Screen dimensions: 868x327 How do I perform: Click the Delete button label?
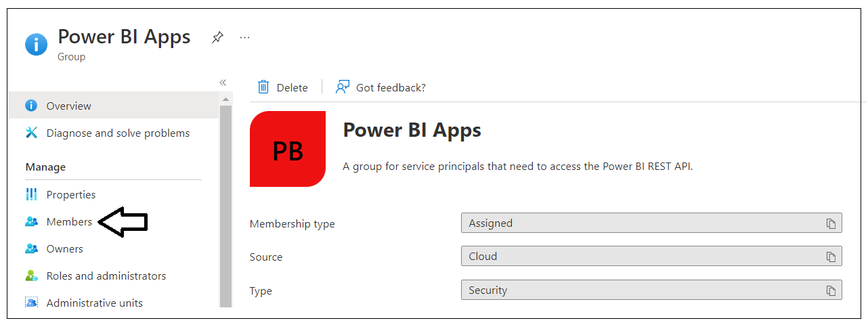[x=292, y=87]
